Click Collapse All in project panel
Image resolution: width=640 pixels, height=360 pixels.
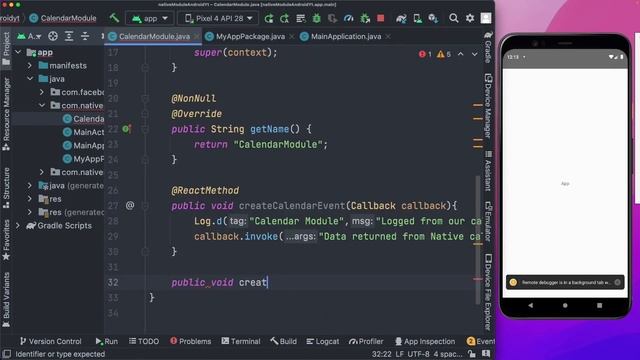coord(85,36)
